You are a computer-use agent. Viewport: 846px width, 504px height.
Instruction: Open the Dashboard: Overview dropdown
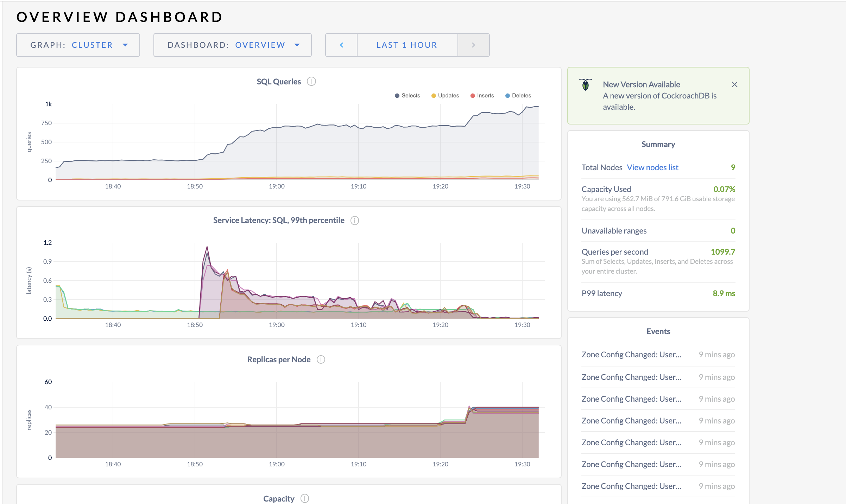(233, 45)
